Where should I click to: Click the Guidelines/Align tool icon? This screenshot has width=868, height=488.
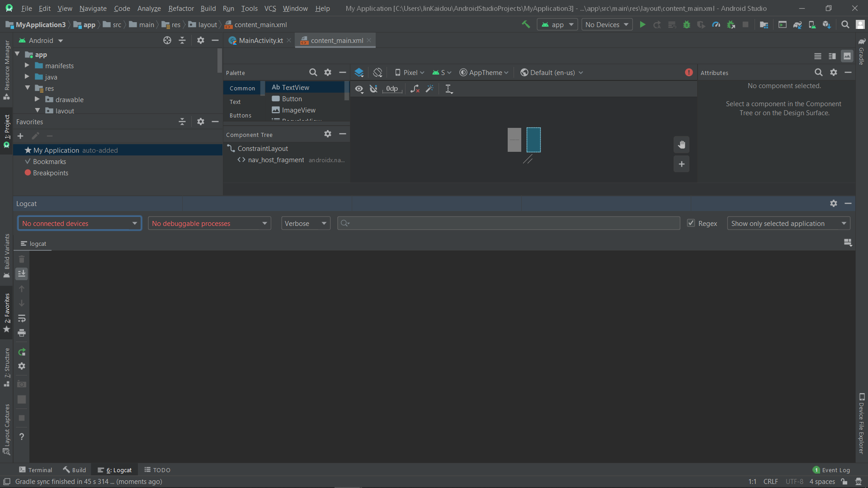tap(448, 89)
